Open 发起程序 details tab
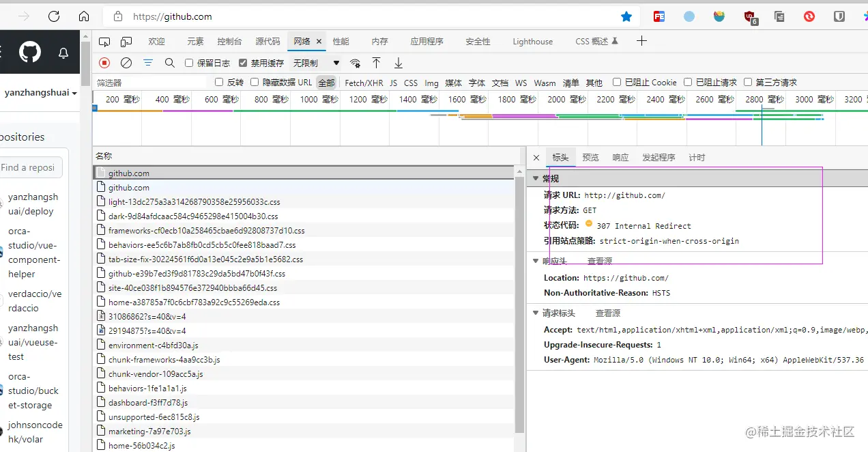This screenshot has height=452, width=868. [x=659, y=158]
